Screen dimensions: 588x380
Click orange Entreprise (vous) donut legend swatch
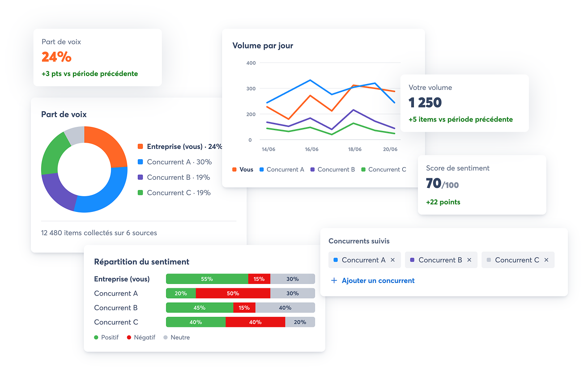pyautogui.click(x=141, y=147)
